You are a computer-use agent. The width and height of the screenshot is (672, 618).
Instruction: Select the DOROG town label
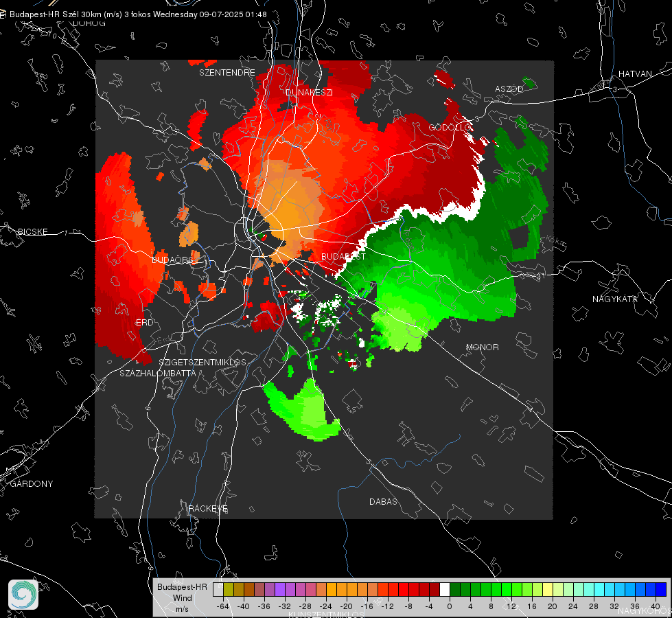pos(89,23)
